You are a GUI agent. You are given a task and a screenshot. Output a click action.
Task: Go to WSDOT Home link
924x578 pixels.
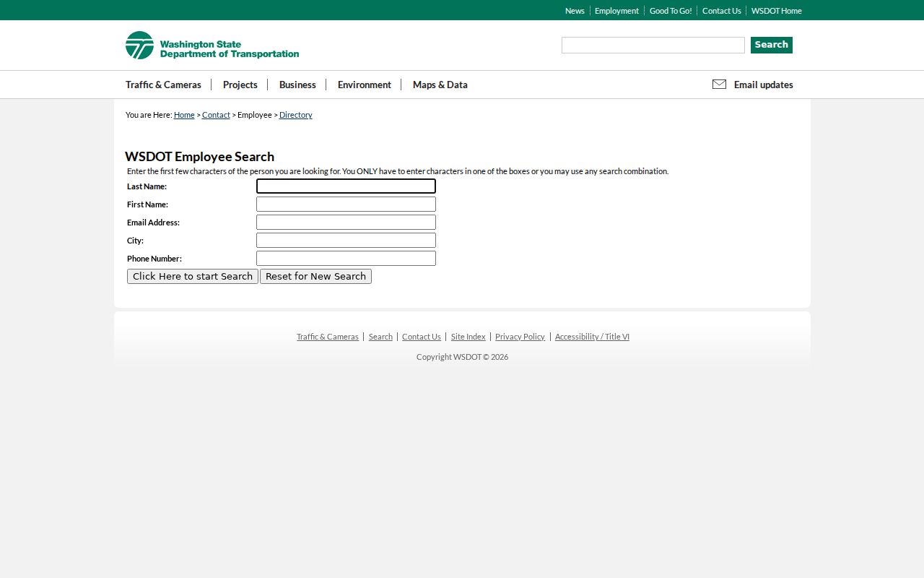coord(777,11)
